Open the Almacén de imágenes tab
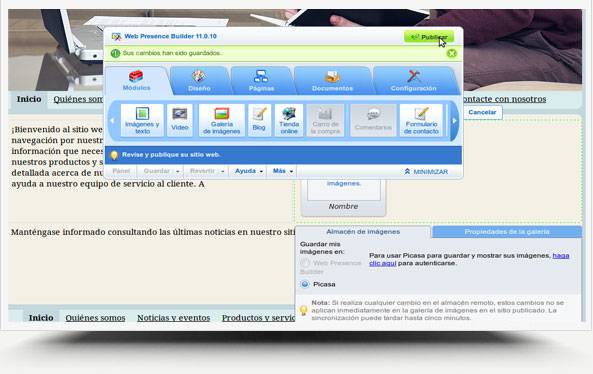This screenshot has width=593, height=374. (x=363, y=232)
